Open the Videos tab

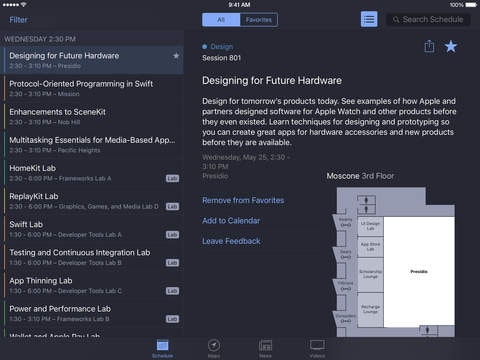click(x=317, y=348)
